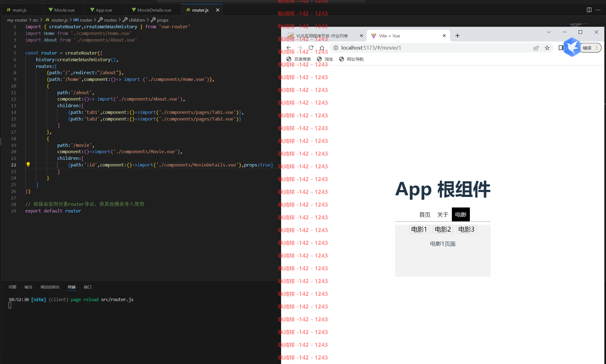This screenshot has width=606, height=364.
Task: Close the VUE应用程序开发 browser tab
Action: pos(361,36)
